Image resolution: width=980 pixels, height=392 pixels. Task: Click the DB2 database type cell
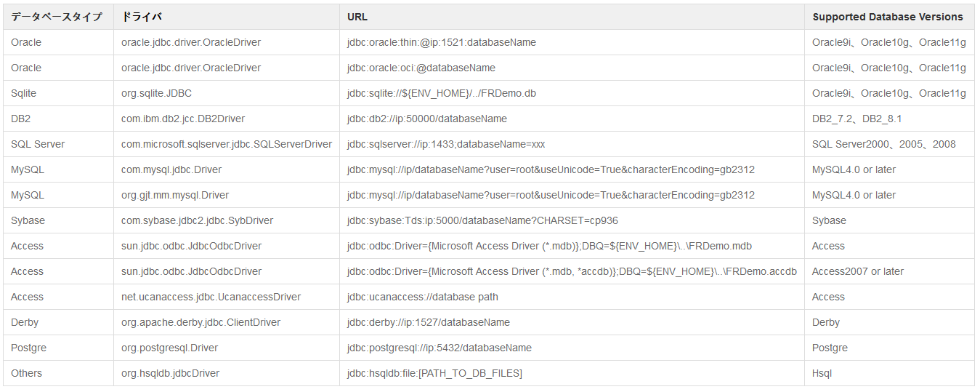58,119
